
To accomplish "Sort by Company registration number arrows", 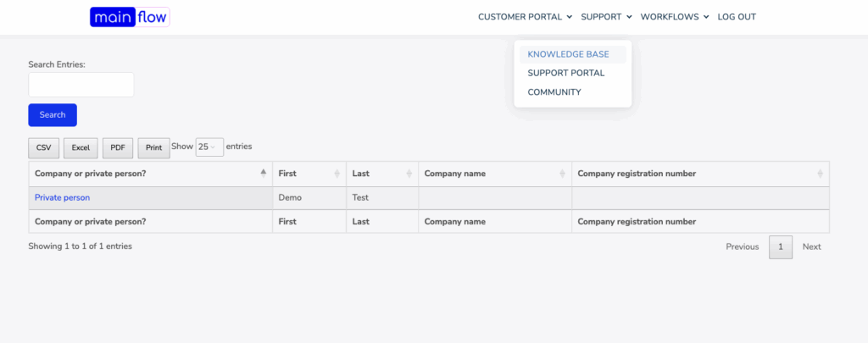I will click(821, 174).
